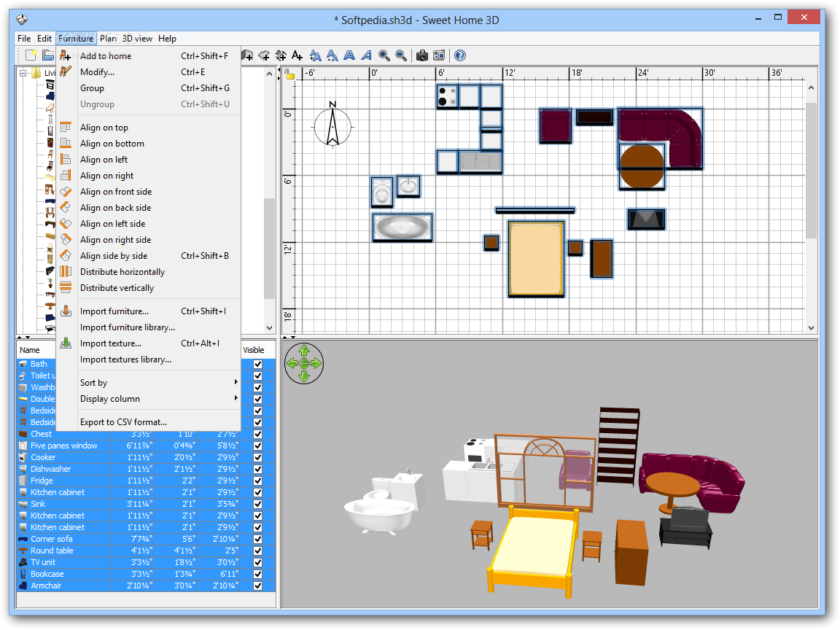
Task: Click the Zoom out magnifier icon
Action: (x=401, y=55)
